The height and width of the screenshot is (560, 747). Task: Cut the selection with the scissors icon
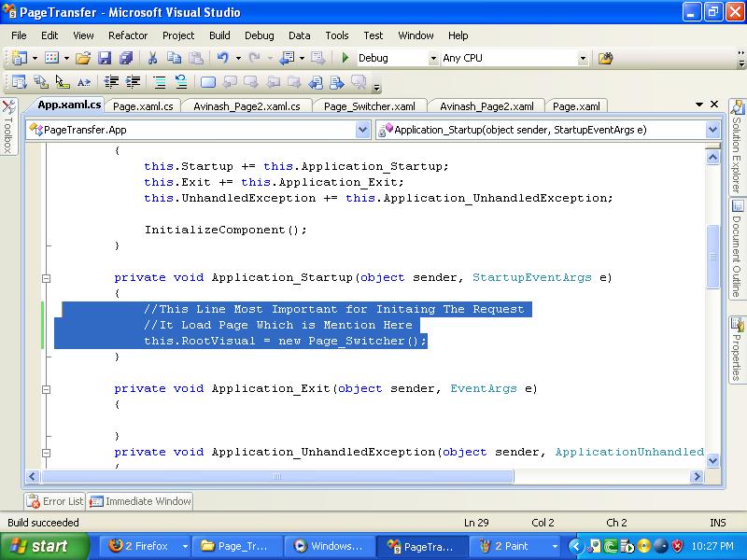[152, 58]
